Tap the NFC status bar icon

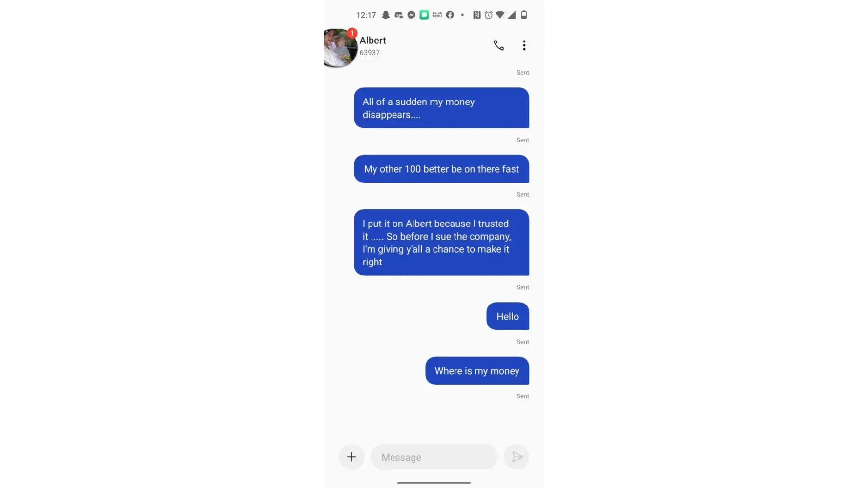coord(477,15)
